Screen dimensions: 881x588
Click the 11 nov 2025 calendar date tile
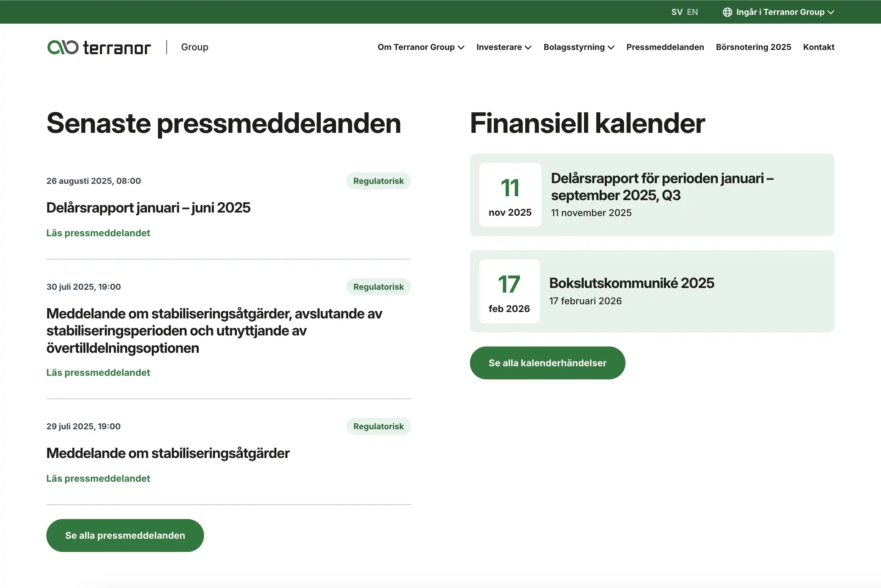(510, 196)
